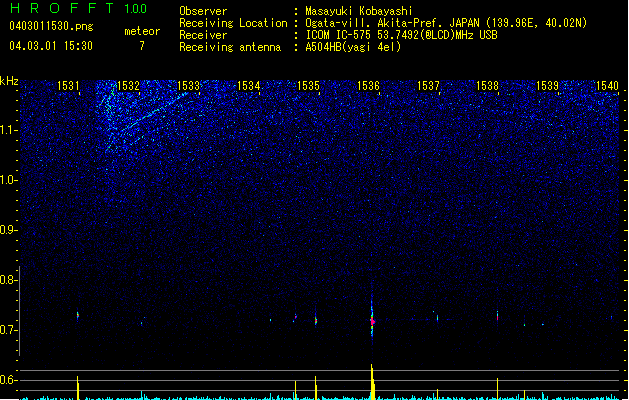The width and height of the screenshot is (629, 400).
Task: Click the 'Receiving antenna' field label
Action: point(230,47)
